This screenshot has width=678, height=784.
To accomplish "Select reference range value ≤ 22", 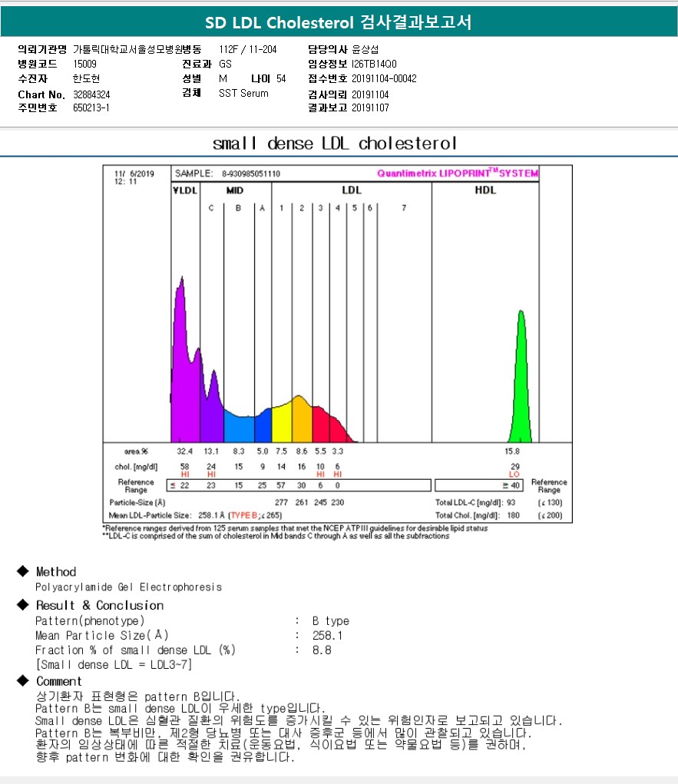I will [x=180, y=485].
